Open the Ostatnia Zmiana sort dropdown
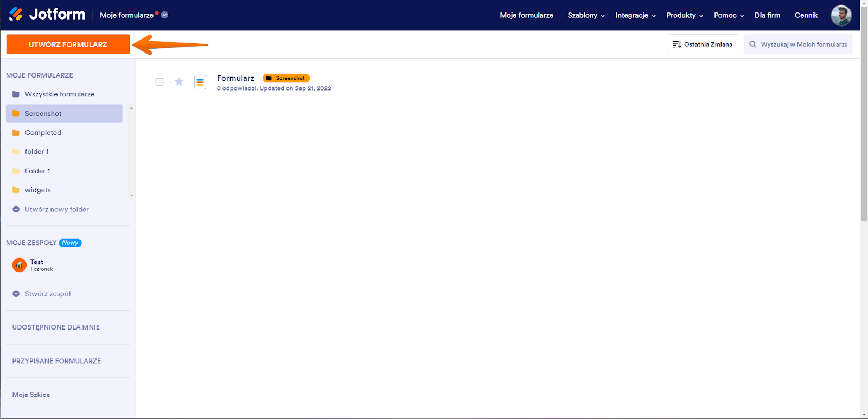The height and width of the screenshot is (419, 868). point(703,44)
